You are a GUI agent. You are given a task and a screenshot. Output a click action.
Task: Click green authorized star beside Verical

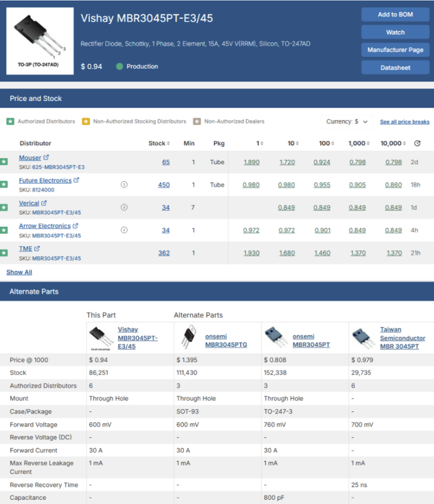pos(4,207)
